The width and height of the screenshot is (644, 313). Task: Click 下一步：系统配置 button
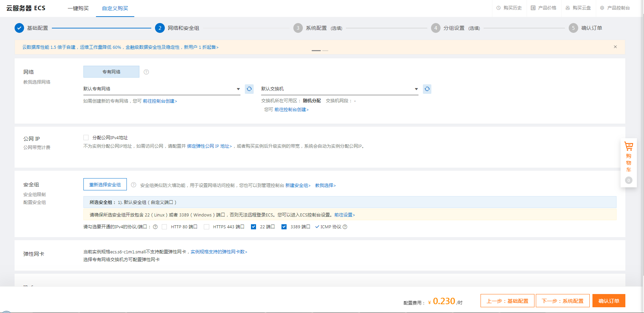point(563,301)
